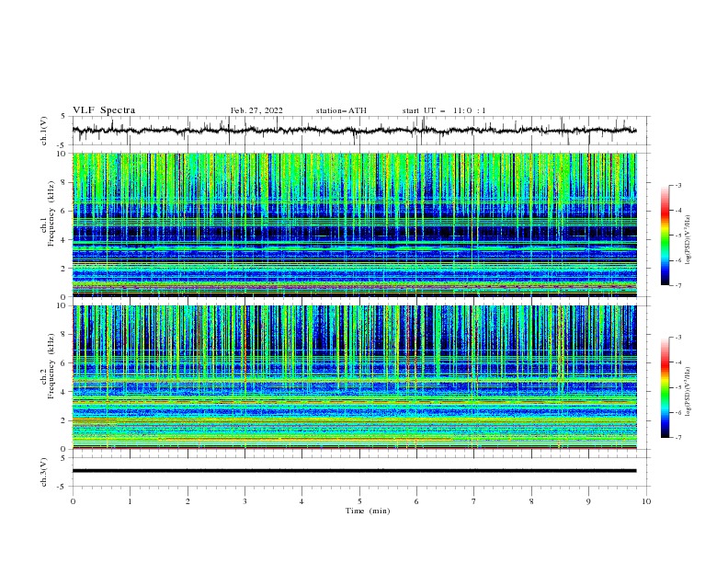Click time axis tick label "7"
This screenshot has width=728, height=563.
(x=473, y=501)
